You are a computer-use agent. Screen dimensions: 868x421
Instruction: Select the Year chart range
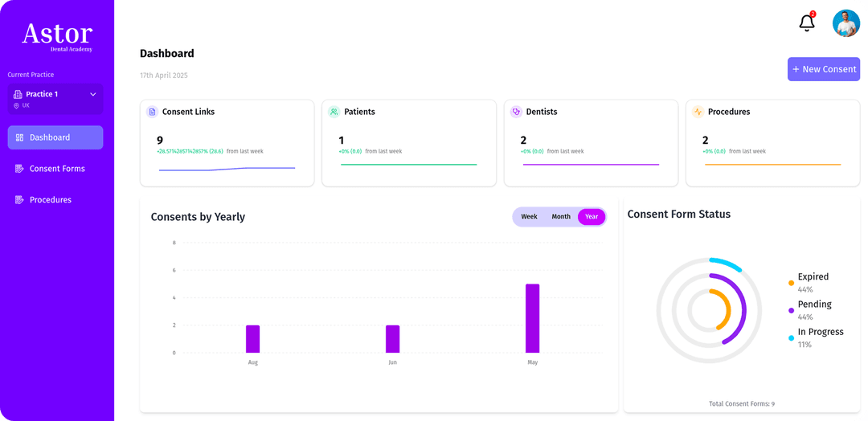click(592, 217)
